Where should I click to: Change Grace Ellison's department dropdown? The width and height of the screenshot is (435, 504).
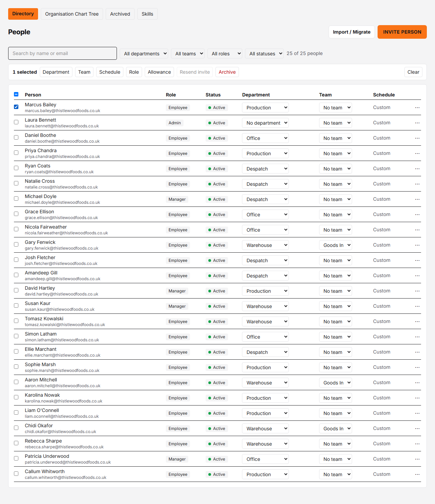click(265, 215)
